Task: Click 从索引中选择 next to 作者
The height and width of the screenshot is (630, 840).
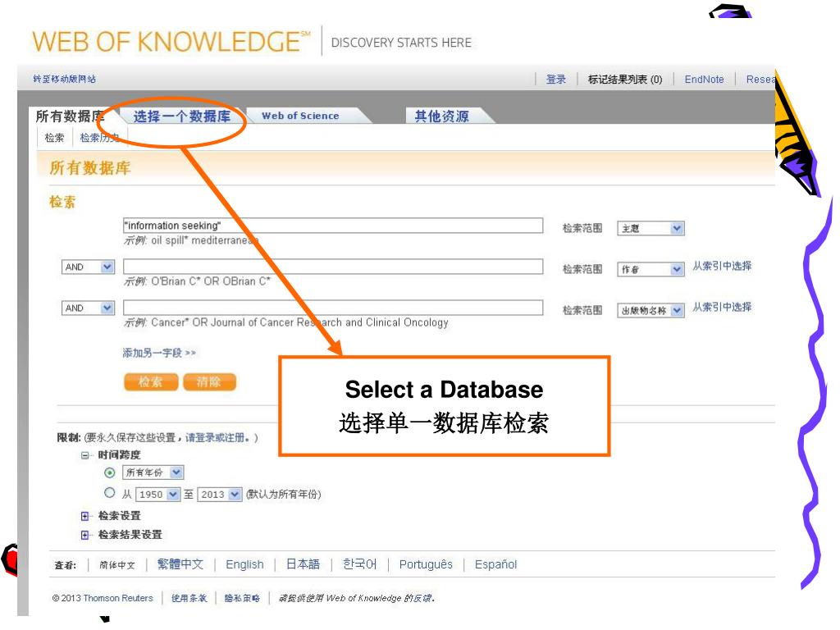Action: [722, 266]
